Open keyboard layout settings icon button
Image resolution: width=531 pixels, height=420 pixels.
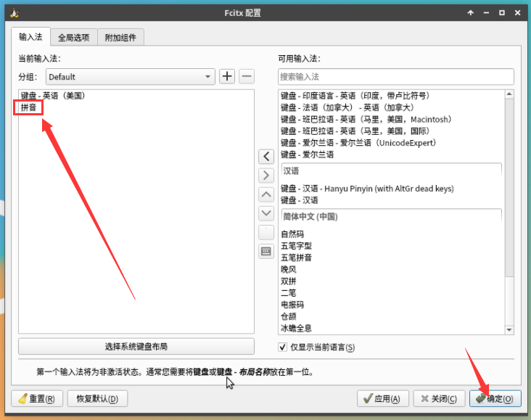(x=266, y=251)
